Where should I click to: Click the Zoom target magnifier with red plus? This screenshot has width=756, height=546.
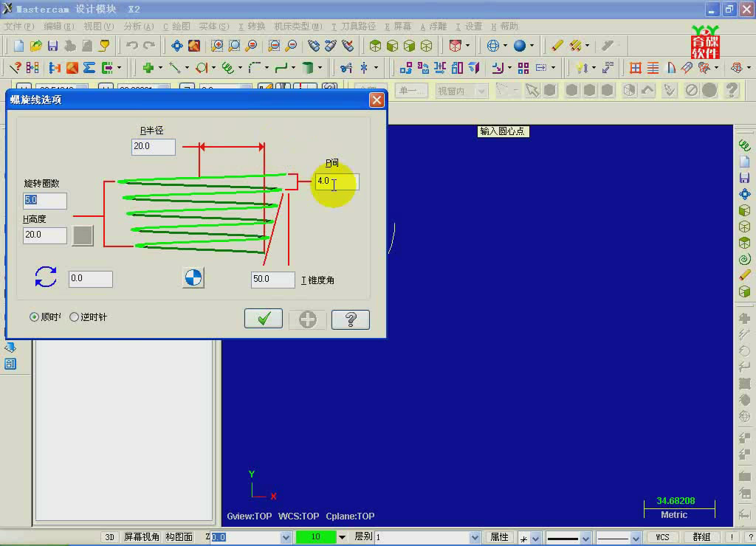217,46
